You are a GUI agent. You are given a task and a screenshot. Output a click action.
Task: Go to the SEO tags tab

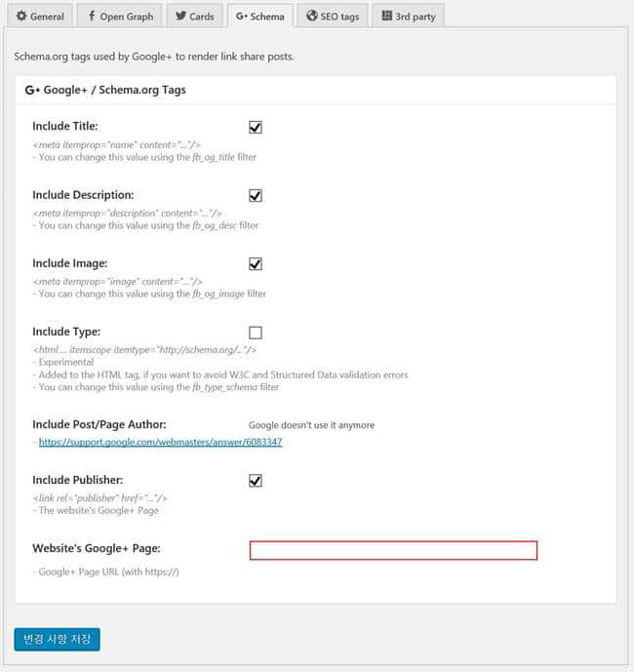333,16
